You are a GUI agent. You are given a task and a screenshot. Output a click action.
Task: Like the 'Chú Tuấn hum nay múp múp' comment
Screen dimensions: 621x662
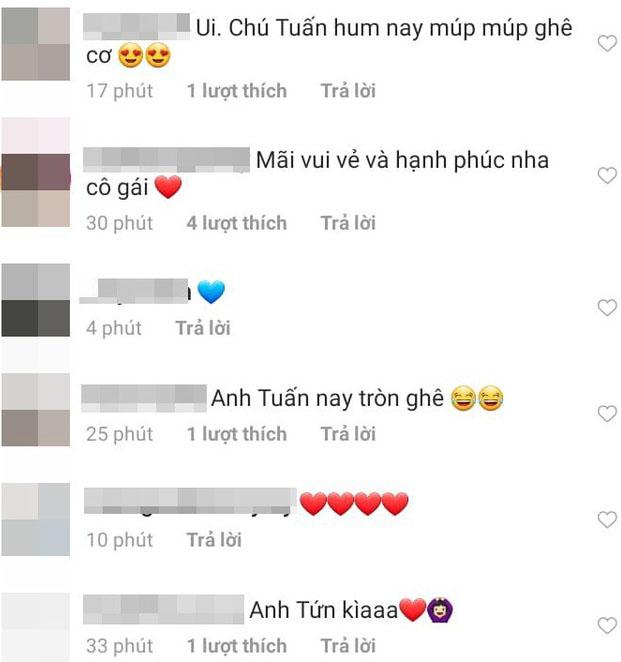coord(607,43)
